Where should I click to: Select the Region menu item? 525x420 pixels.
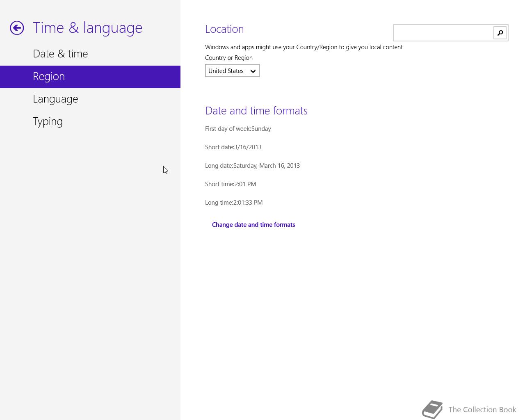point(90,77)
